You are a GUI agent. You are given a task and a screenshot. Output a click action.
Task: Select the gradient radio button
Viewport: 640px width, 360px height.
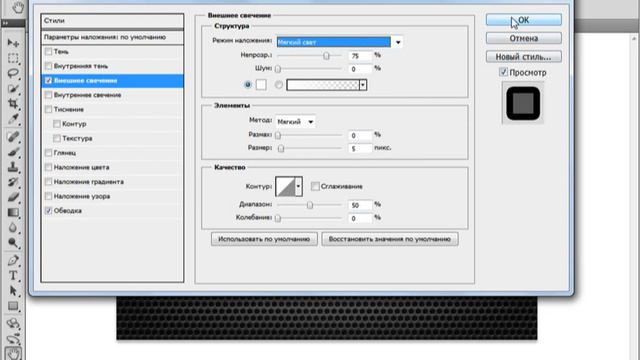click(279, 85)
